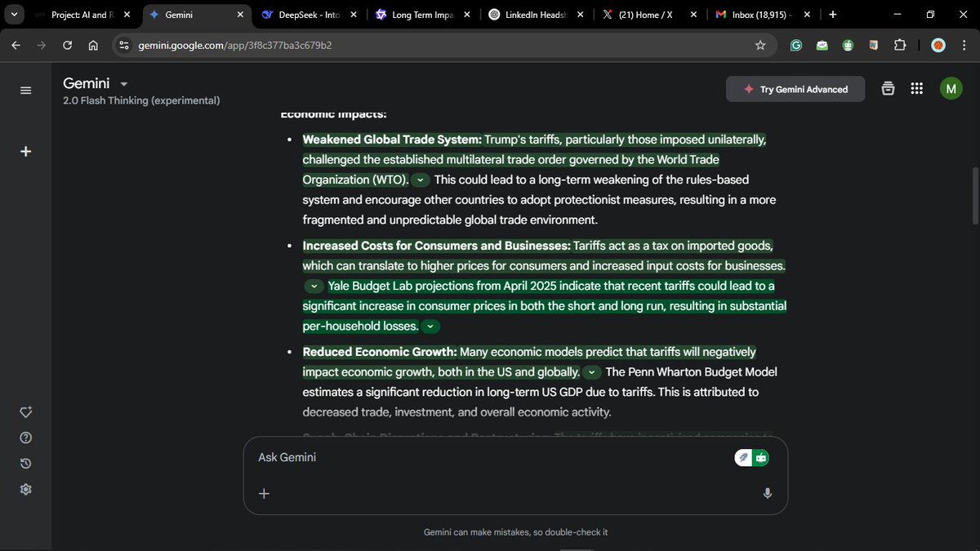Viewport: 980px width, 551px height.
Task: Click the white feather extension icon in prompt box
Action: coord(743,458)
